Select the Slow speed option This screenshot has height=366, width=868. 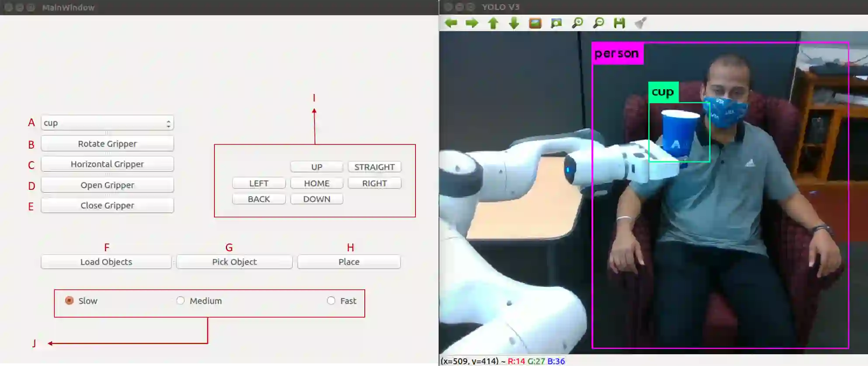[81, 301]
